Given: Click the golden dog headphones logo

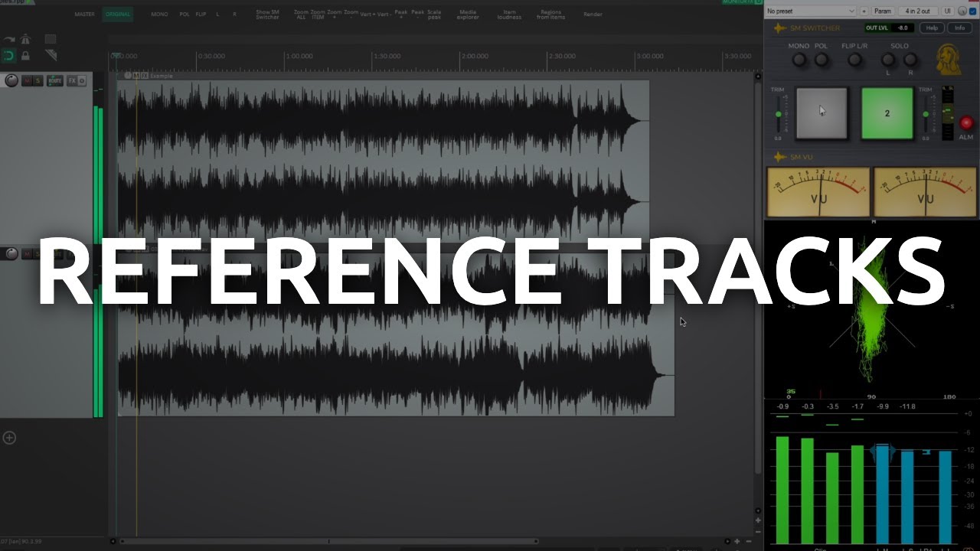Looking at the screenshot, I should point(949,60).
